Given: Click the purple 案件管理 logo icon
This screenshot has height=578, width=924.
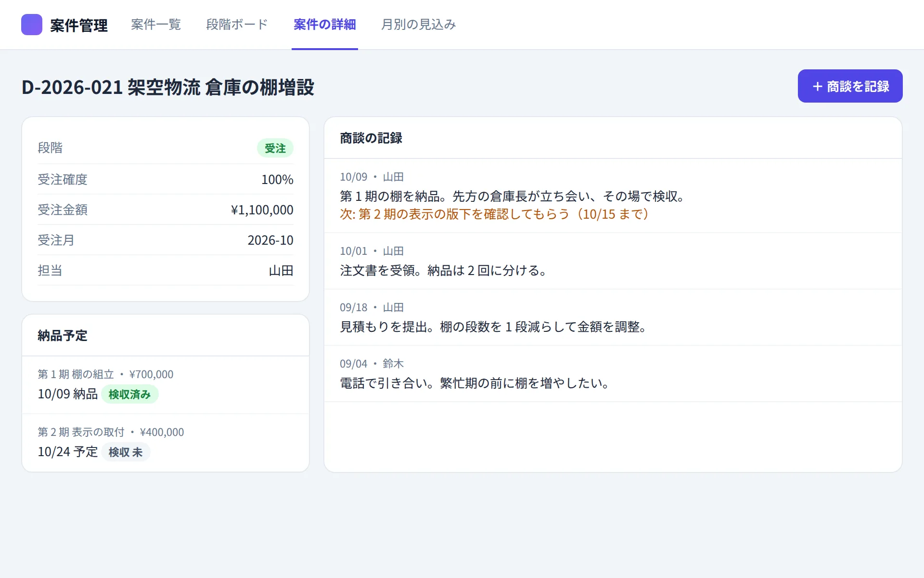Looking at the screenshot, I should [32, 25].
